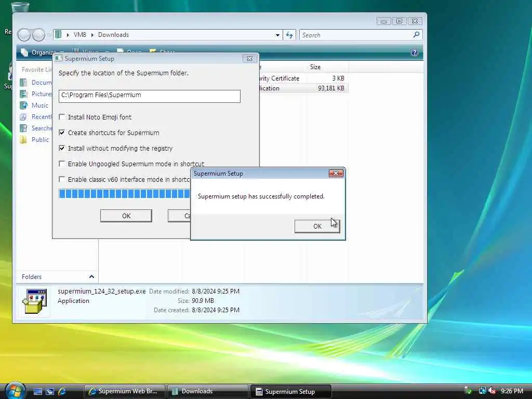Viewport: 532px width, 399px height.
Task: Open the network tray icon
Action: click(482, 391)
